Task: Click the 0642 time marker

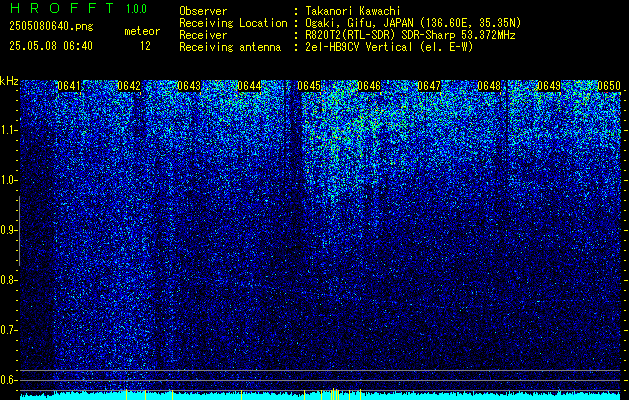Action: 129,86
